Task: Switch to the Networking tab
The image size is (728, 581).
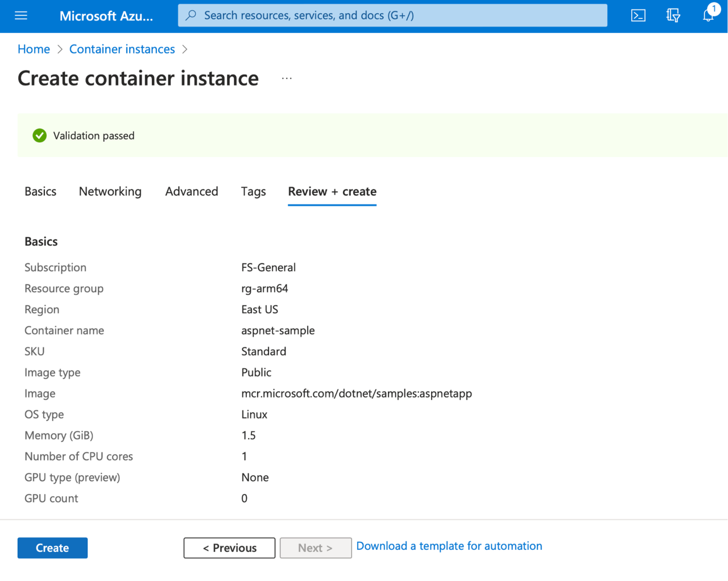Action: tap(110, 192)
